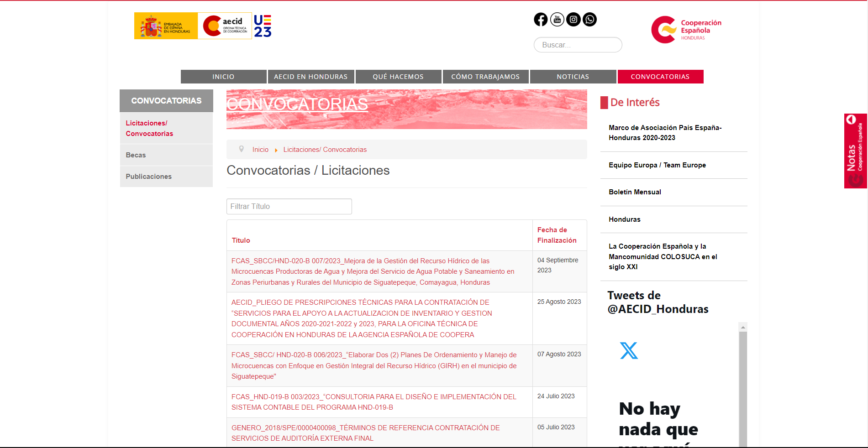Viewport: 868px width, 448px height.
Task: Open the QUÉ HACEMOS menu
Action: coord(398,77)
